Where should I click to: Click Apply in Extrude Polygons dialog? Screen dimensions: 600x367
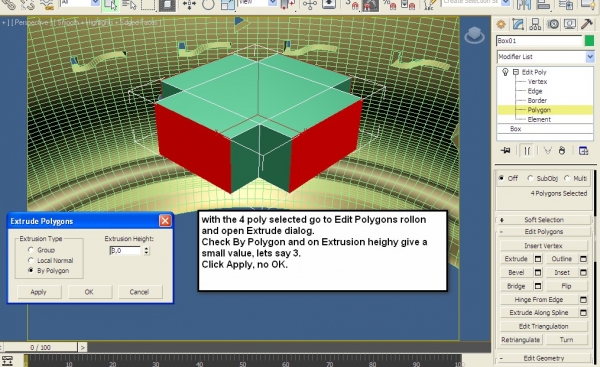(x=38, y=292)
